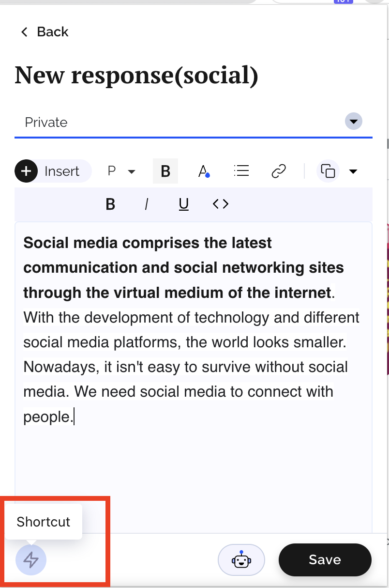Toggle underline formatting
Screen dimensions: 389x588
coord(183,204)
